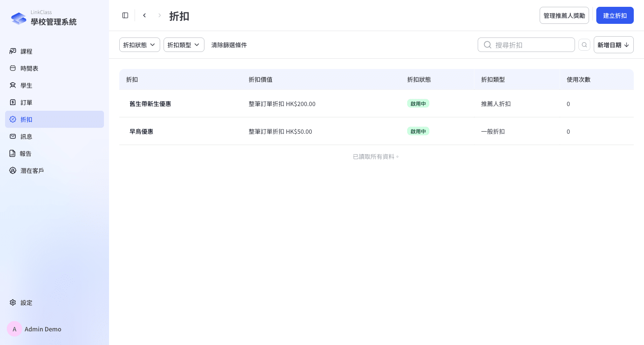Image resolution: width=644 pixels, height=345 pixels.
Task: Open the 設定 gear icon
Action: tap(13, 302)
